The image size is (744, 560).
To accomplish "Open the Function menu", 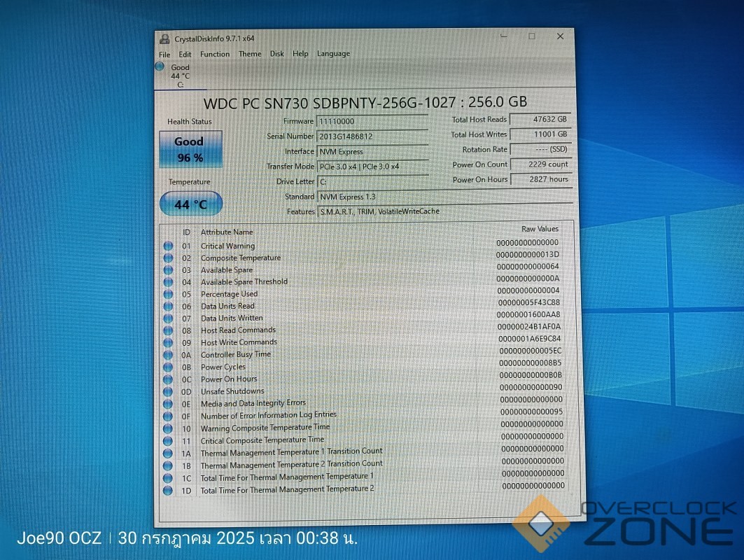I will click(x=214, y=54).
